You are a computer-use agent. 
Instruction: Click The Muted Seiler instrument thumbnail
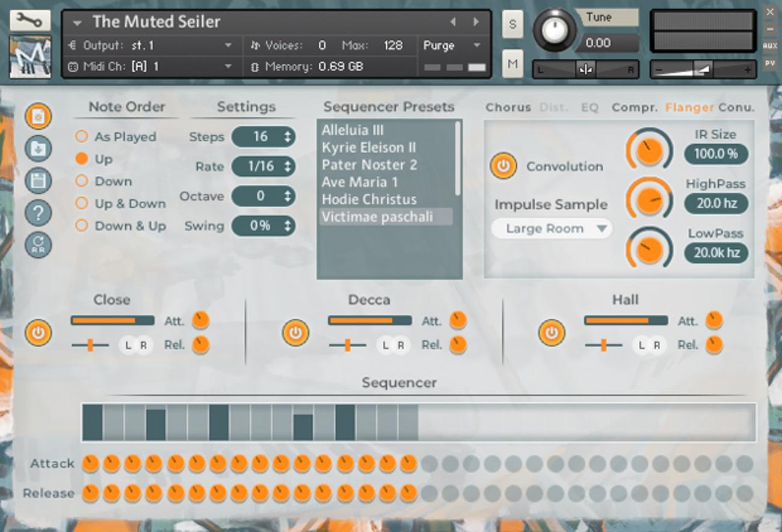point(30,57)
